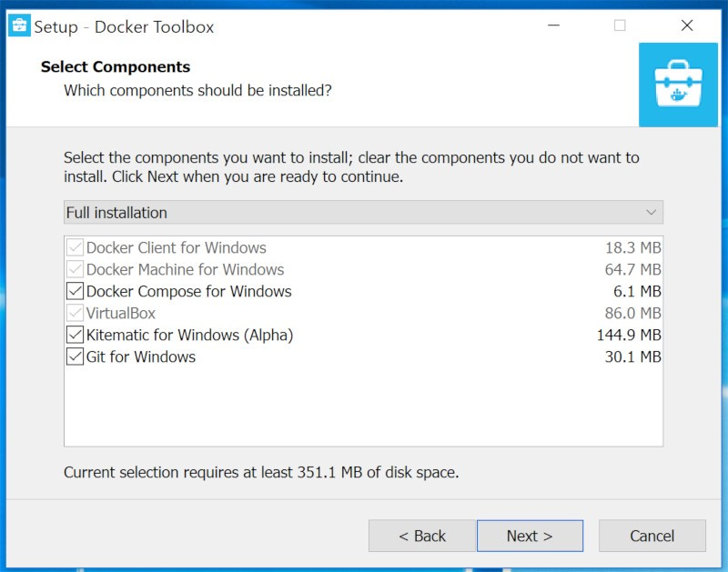728x572 pixels.
Task: Click the Setup - Docker Toolbox window title
Action: pos(124,27)
